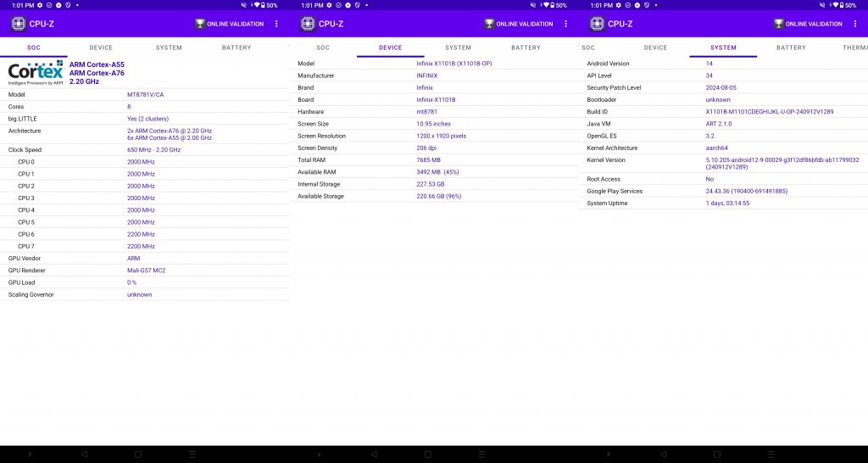Tap navigation chevron arrow under Device screen

(320, 455)
